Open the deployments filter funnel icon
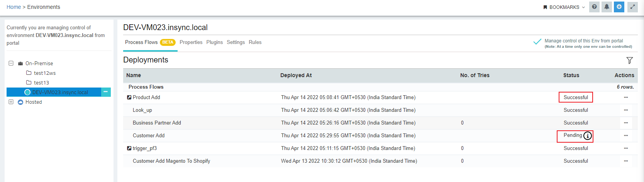This screenshot has height=182, width=644. click(x=629, y=60)
